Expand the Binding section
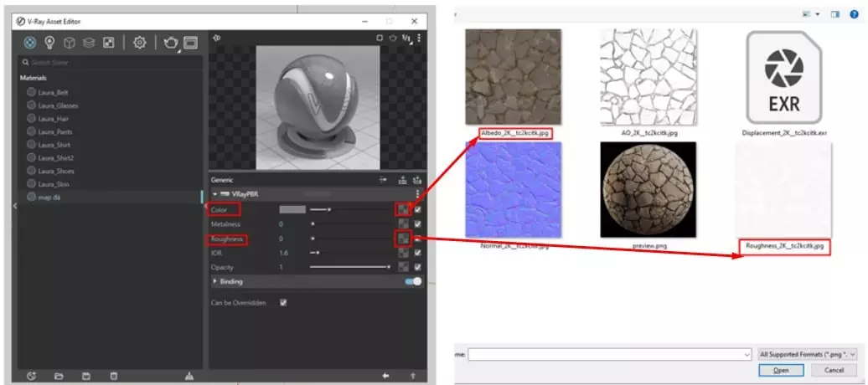 tap(214, 281)
